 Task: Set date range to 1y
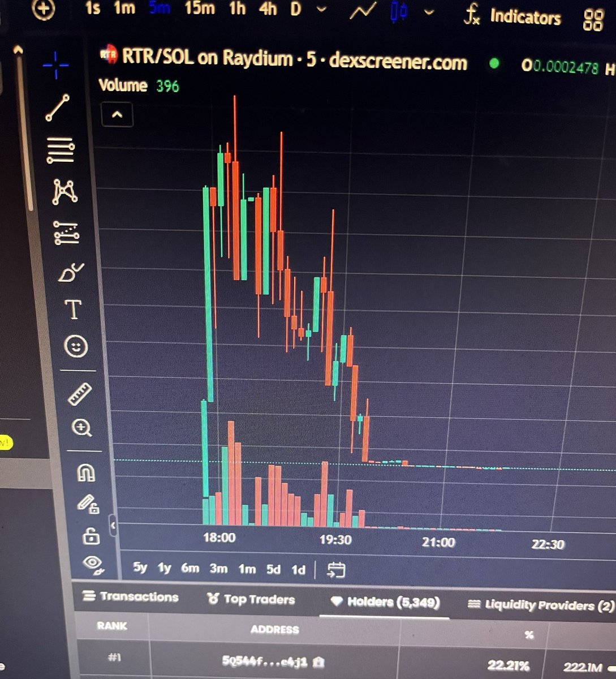pyautogui.click(x=164, y=568)
